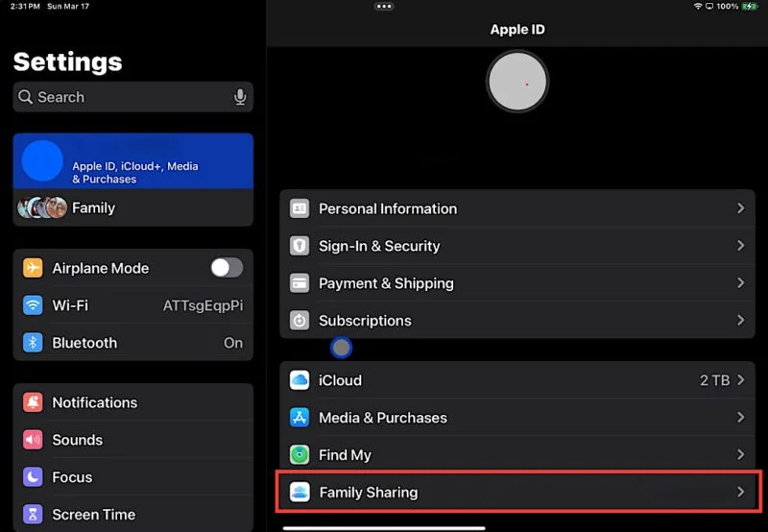Open the Family Sharing label

pos(369,492)
